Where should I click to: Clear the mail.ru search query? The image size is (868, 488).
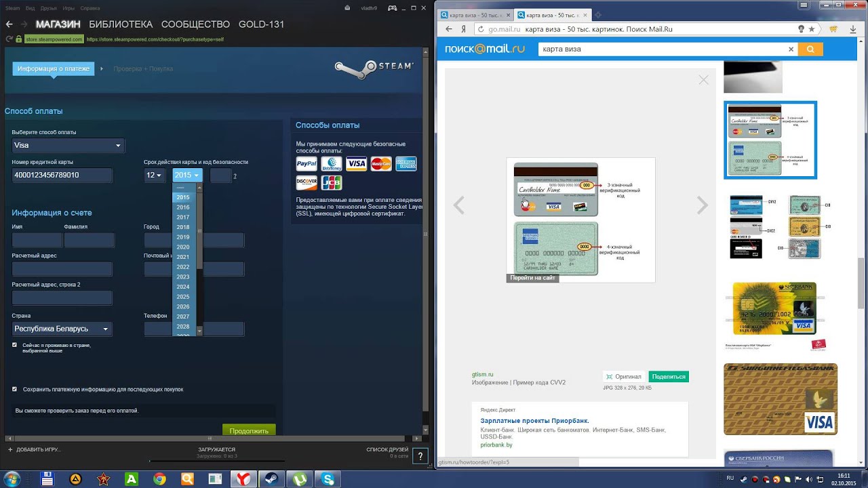coord(791,49)
